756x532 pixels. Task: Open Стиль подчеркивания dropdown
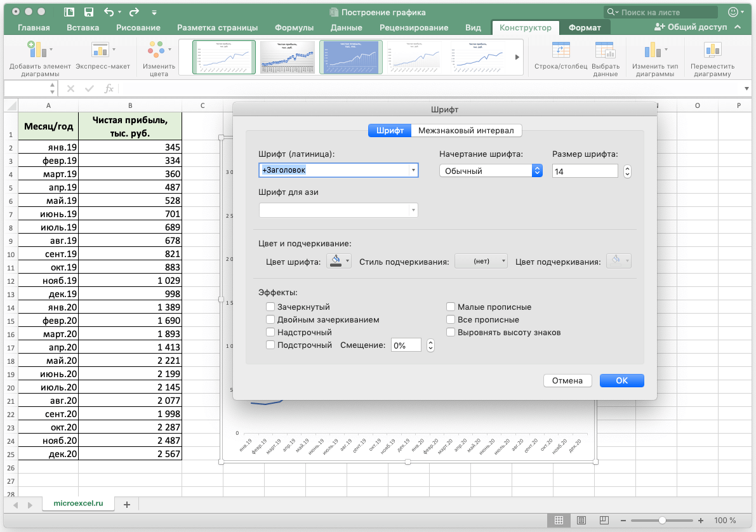pyautogui.click(x=481, y=261)
